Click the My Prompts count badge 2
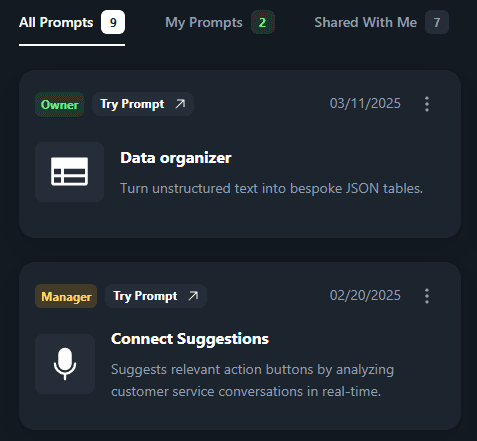Screen dimensions: 477x441 pos(263,22)
